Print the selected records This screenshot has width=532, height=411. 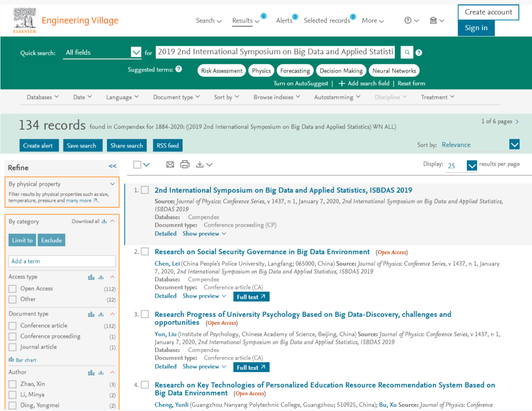(185, 164)
